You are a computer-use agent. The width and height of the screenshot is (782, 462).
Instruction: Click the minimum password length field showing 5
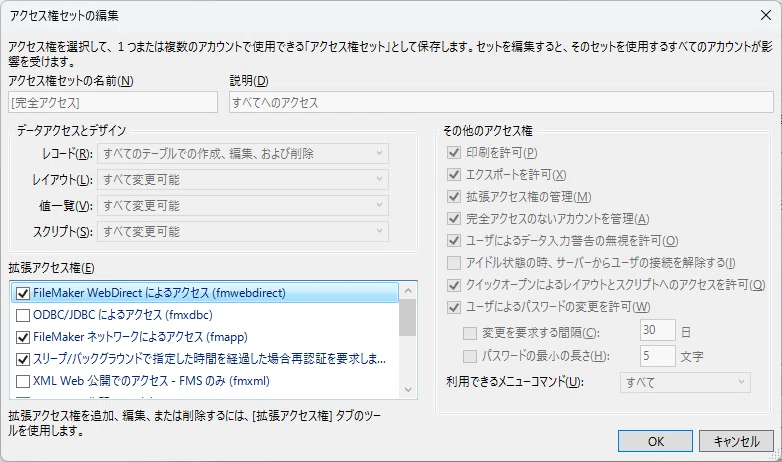pyautogui.click(x=657, y=356)
